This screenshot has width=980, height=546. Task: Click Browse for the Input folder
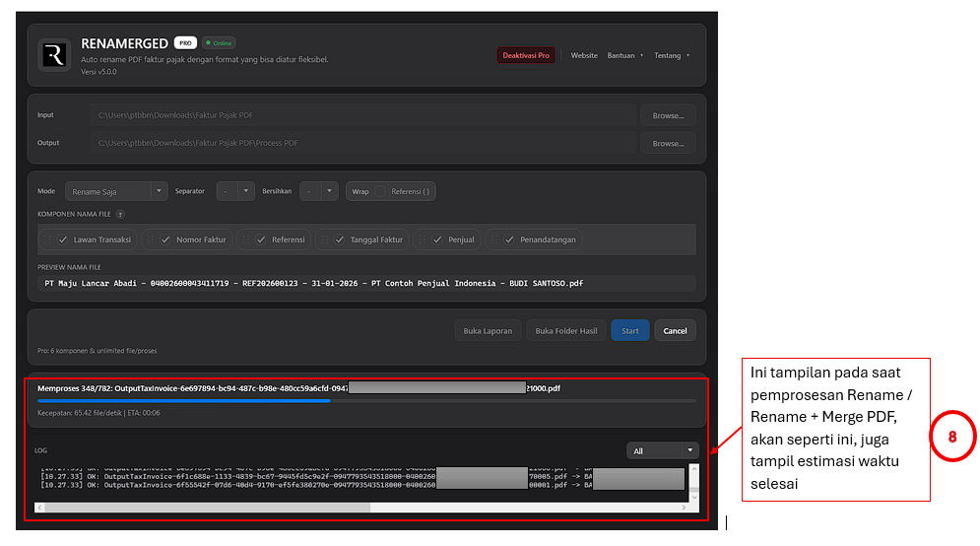coord(668,115)
